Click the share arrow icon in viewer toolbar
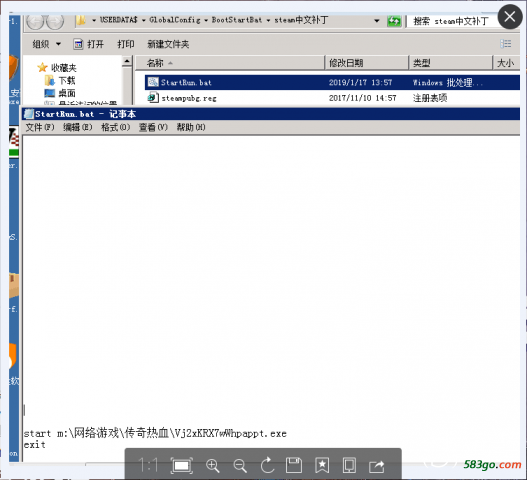The image size is (527, 480). 376,466
